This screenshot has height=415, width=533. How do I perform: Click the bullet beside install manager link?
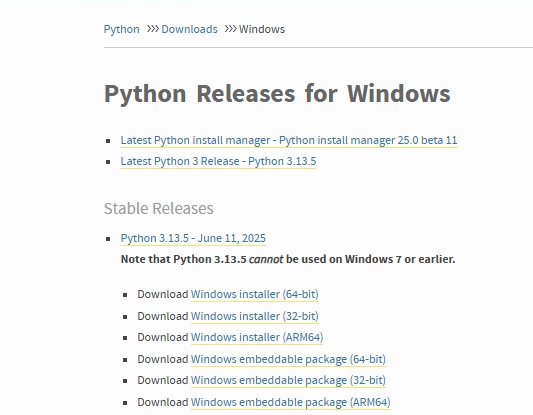108,141
